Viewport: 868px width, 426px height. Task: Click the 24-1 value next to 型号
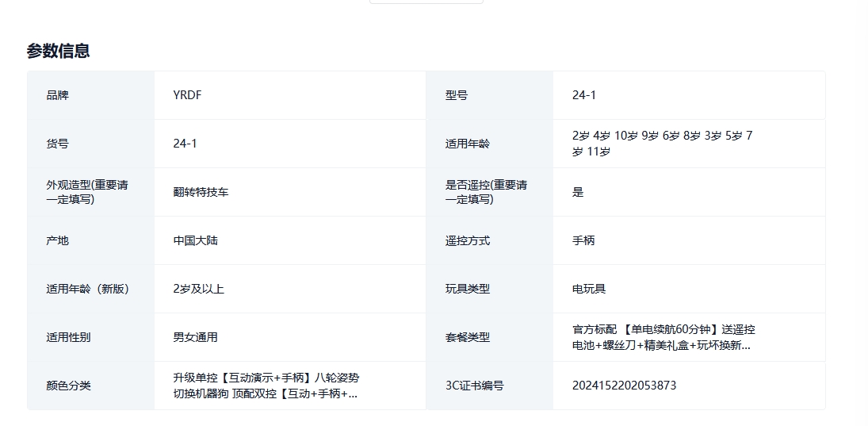[584, 95]
